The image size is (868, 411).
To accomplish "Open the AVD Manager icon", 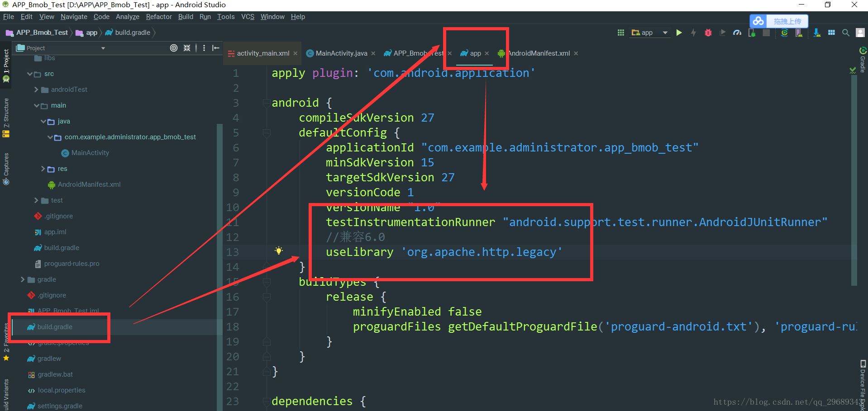I will tap(799, 33).
